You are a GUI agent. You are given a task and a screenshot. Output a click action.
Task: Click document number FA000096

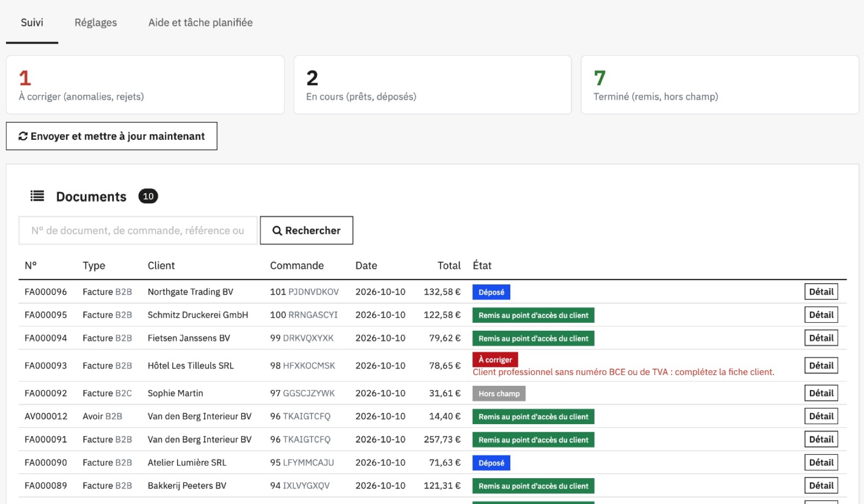coord(46,292)
